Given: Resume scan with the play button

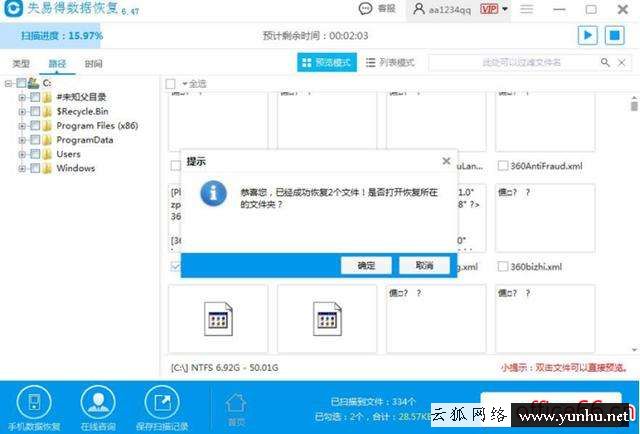Looking at the screenshot, I should (588, 35).
